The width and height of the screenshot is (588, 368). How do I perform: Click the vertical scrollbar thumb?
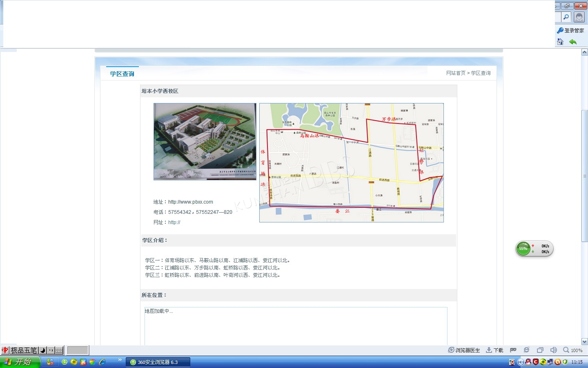point(584,176)
